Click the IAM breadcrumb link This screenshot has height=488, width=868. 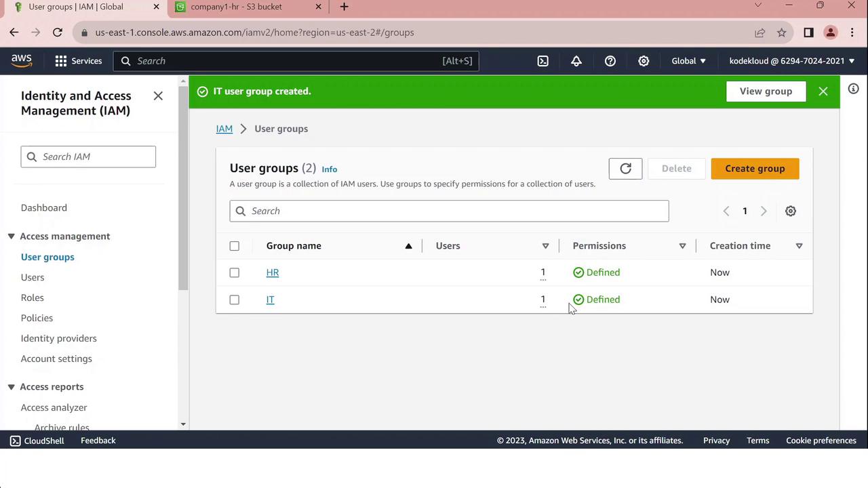(x=224, y=129)
